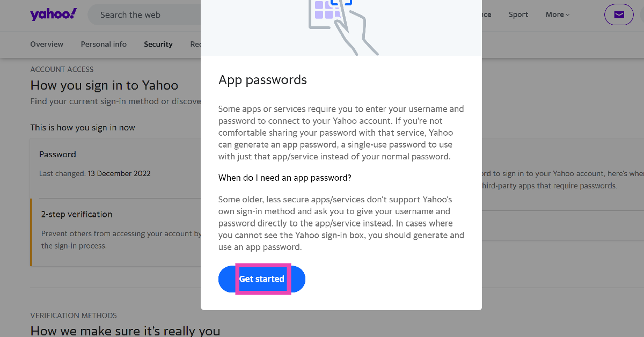Open the partially hidden tab after Security
644x337 pixels.
195,44
